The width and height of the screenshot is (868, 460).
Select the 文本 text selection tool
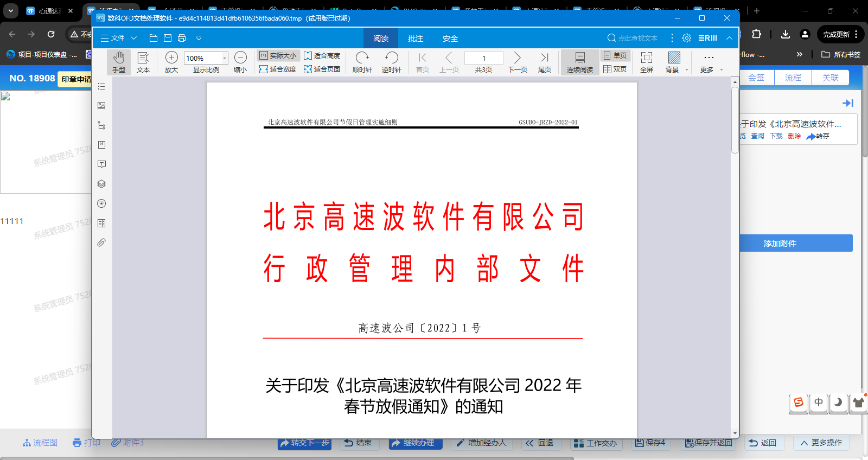point(143,62)
